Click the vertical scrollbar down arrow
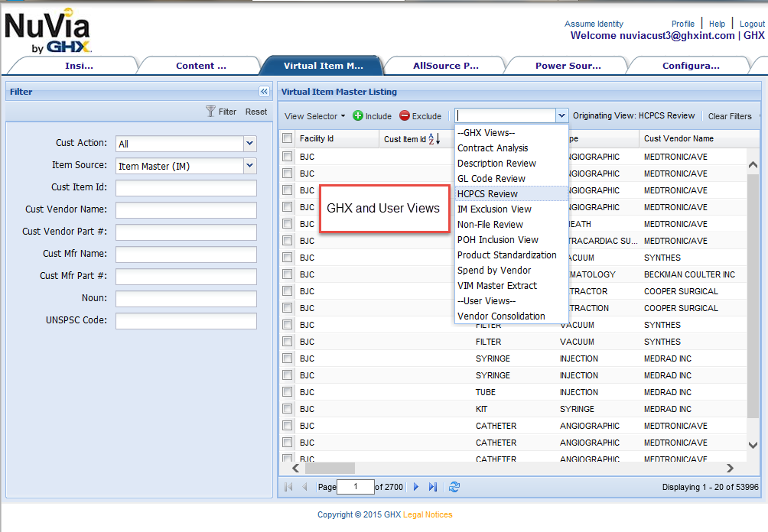Viewport: 768px width, 532px height. [753, 445]
